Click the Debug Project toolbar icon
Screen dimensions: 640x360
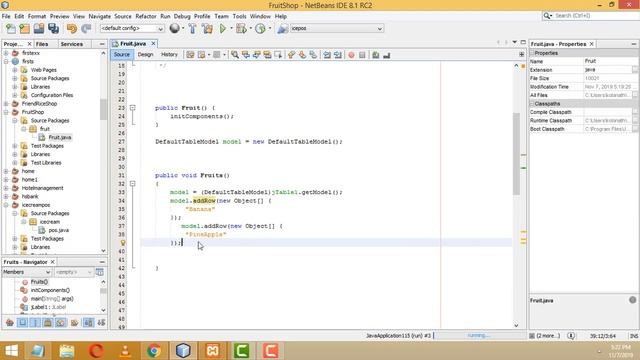(241, 29)
